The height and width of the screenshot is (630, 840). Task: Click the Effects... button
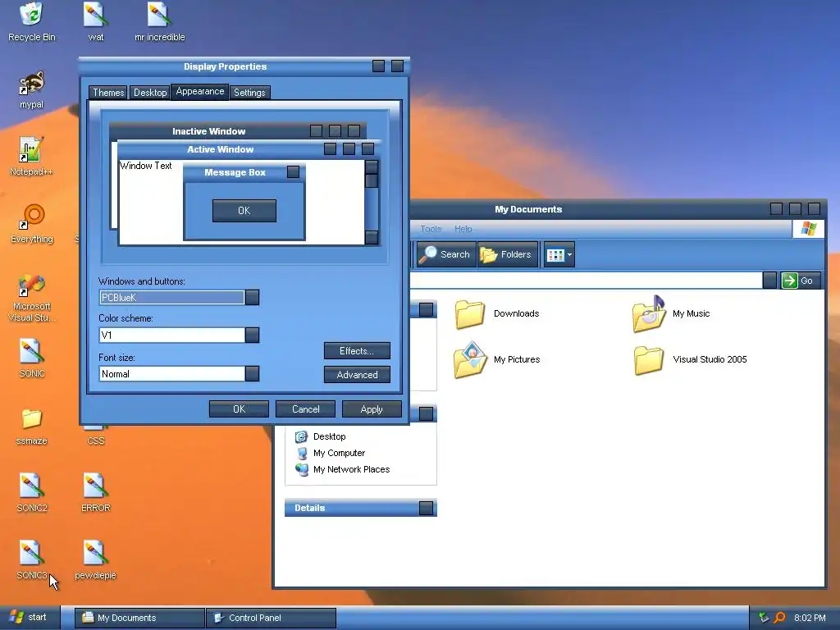click(357, 351)
